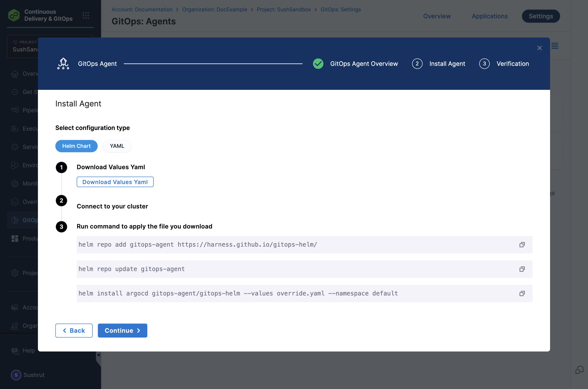This screenshot has width=588, height=389.
Task: Click the Monitored services icon in sidebar
Action: (x=15, y=184)
